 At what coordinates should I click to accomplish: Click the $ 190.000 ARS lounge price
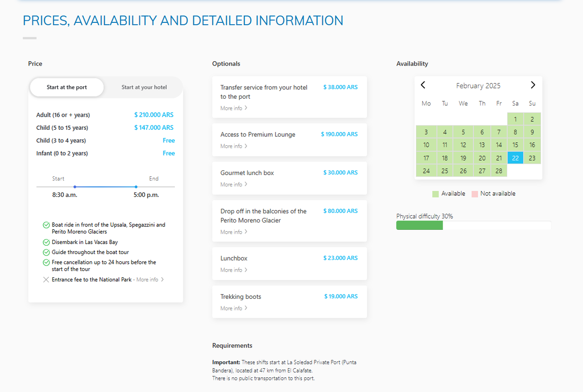coord(339,135)
